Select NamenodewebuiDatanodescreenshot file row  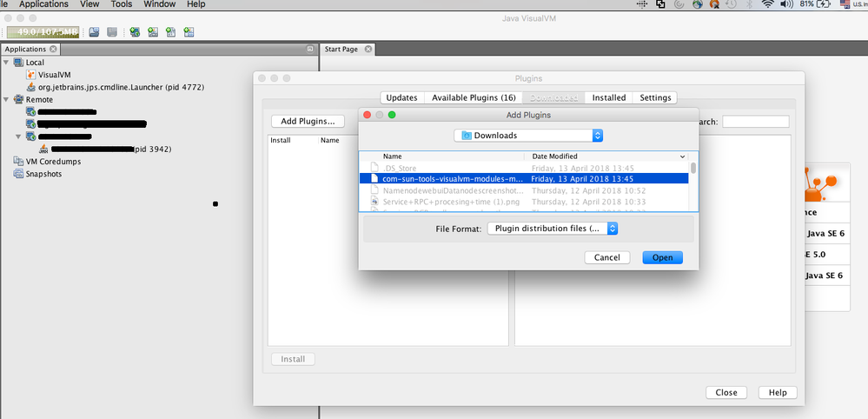(524, 190)
